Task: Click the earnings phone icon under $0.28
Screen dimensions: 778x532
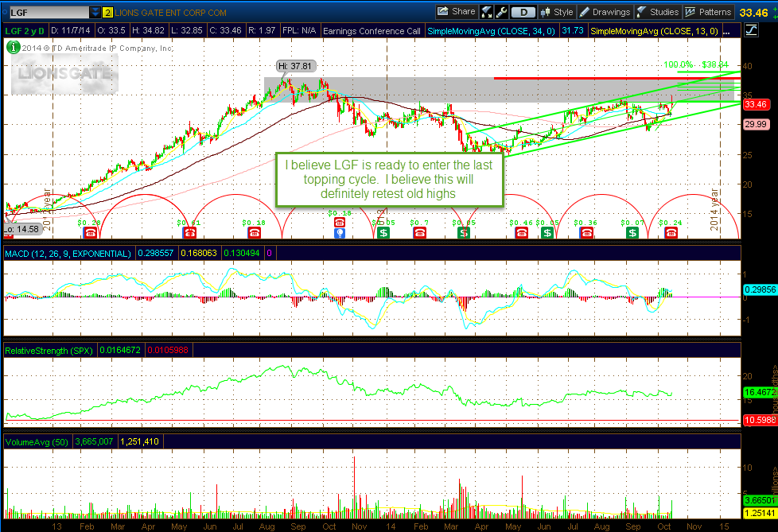Action: pyautogui.click(x=91, y=232)
